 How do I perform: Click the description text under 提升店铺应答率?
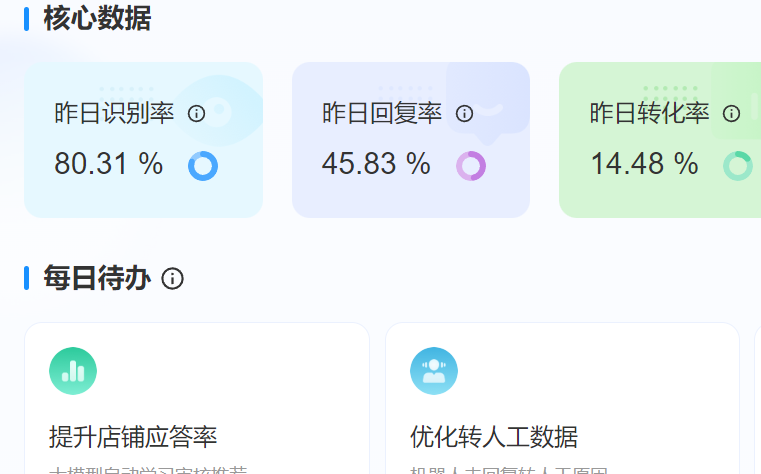coord(148,469)
